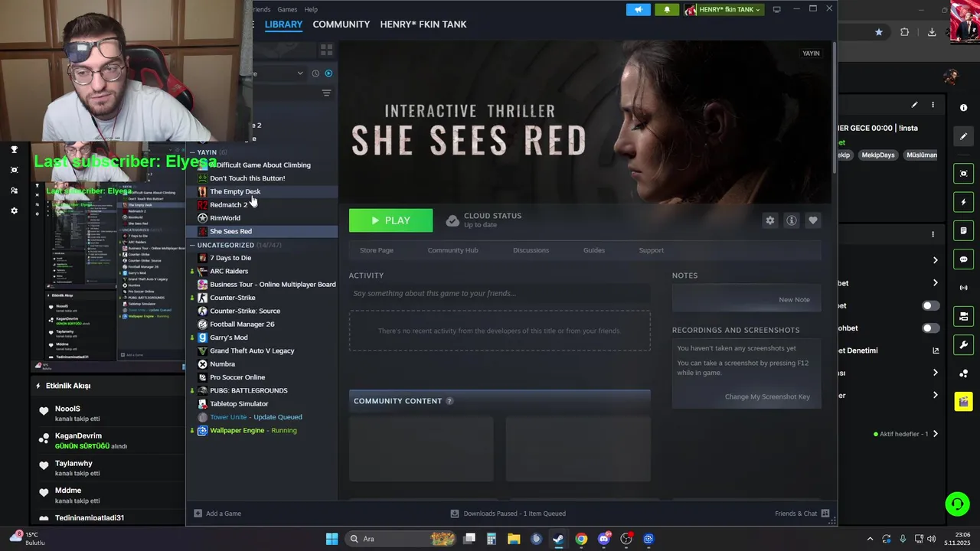Expand Aktif hedefler arrow
Viewport: 980px width, 551px height.
935,434
